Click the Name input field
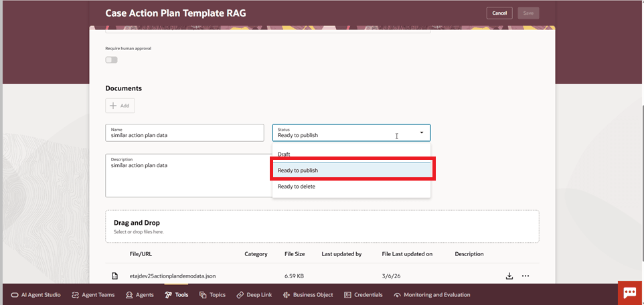This screenshot has width=644, height=305. click(184, 132)
